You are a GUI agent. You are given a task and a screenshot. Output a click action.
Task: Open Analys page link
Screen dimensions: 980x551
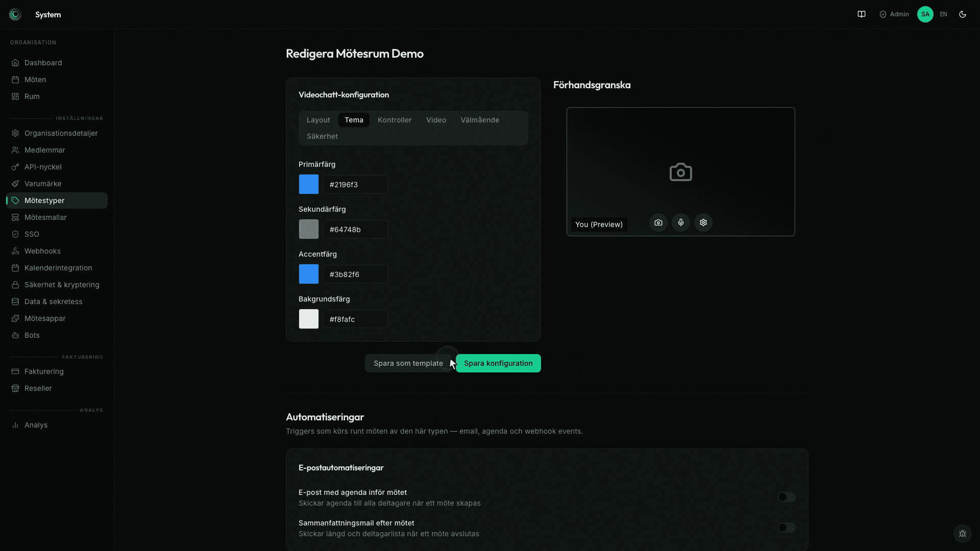click(x=57, y=425)
